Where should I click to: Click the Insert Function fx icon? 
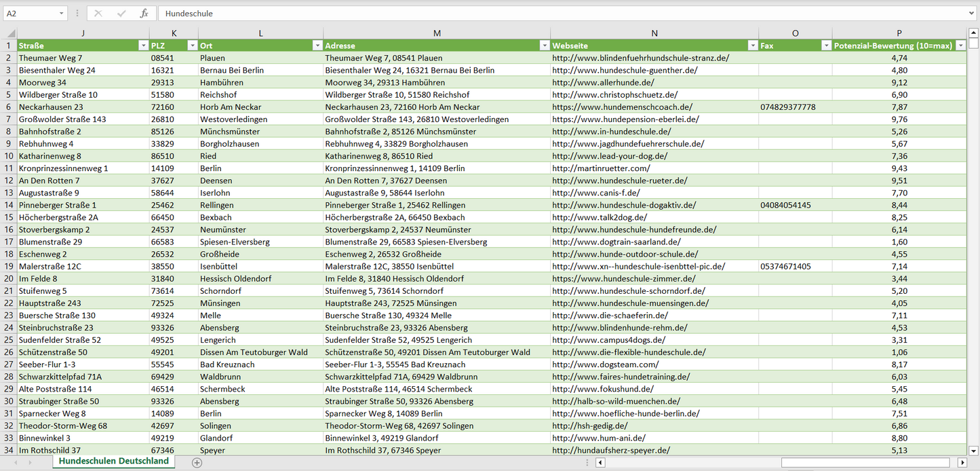click(x=144, y=14)
